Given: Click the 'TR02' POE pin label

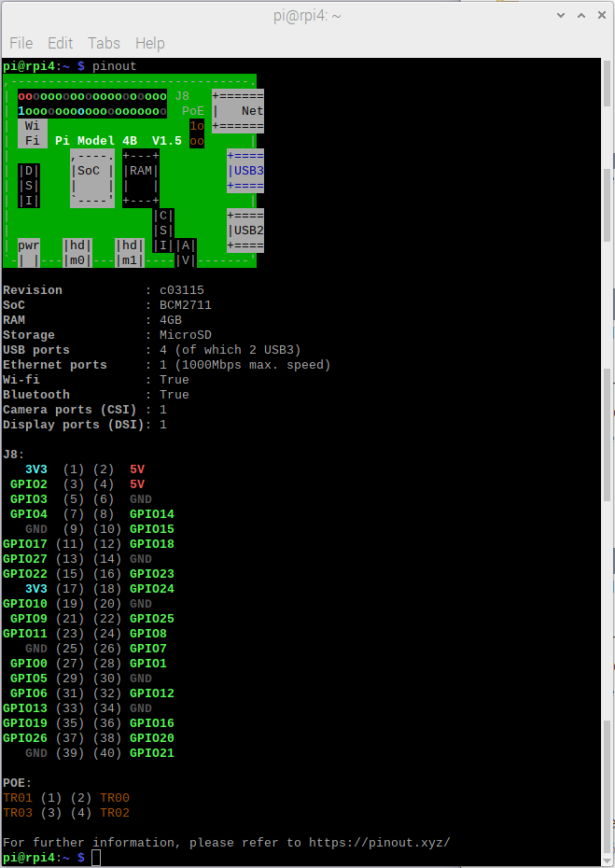Looking at the screenshot, I should click(x=115, y=813).
